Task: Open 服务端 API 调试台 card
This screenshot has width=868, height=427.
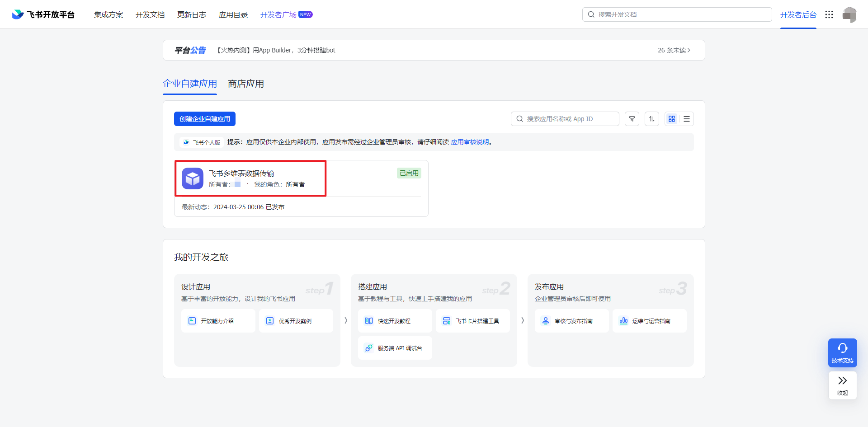Action: point(395,348)
